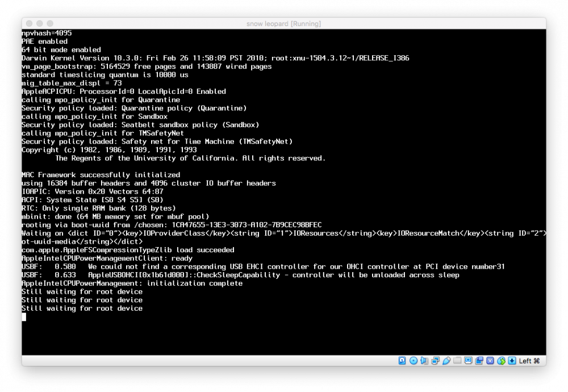568x392 pixels.
Task: Click the '64 bit mode enabled' line
Action: (x=61, y=49)
